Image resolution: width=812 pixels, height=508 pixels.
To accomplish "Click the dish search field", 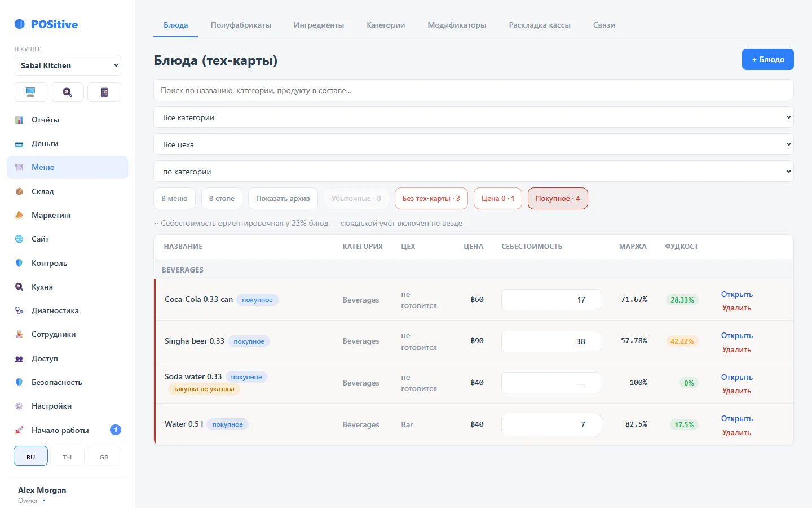I will click(474, 90).
